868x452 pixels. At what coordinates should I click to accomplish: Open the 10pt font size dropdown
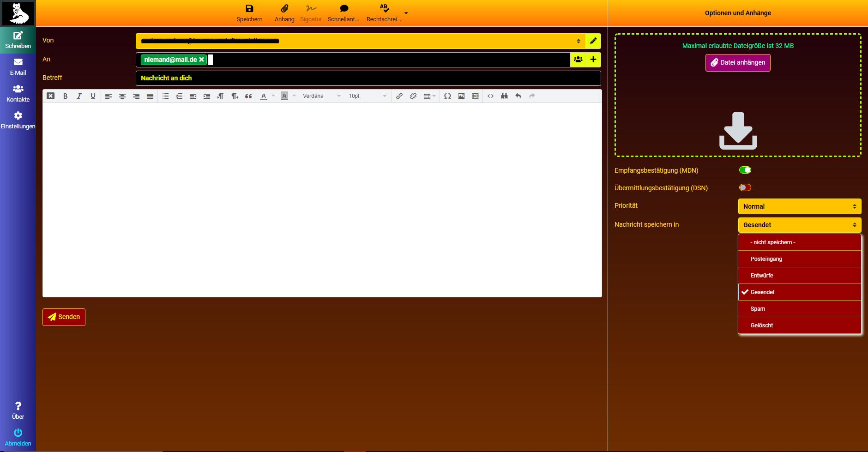(x=367, y=96)
